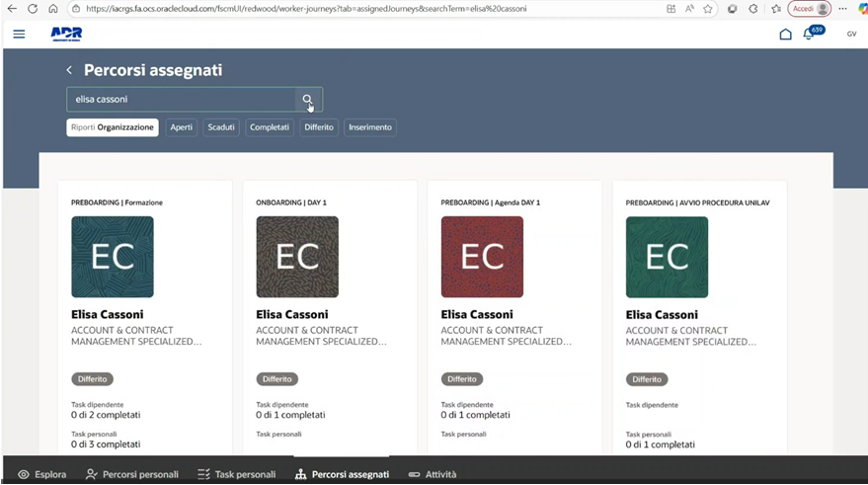Toggle the Riporti Organizzazione filter
The height and width of the screenshot is (485, 868).
(113, 127)
